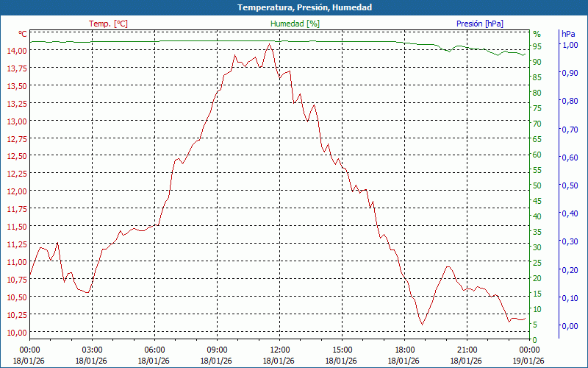Click the blue '0,90' pressure axis value
The height and width of the screenshot is (368, 588).
click(x=570, y=73)
